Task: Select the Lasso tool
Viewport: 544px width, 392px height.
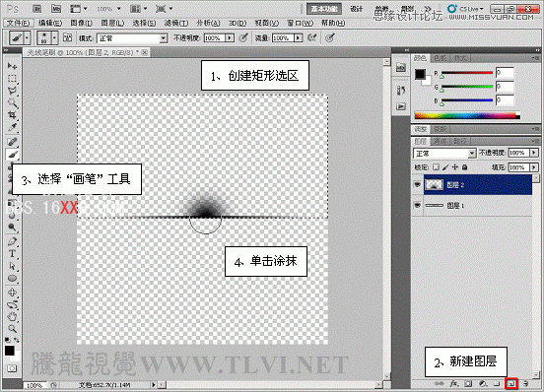Action: [12, 91]
